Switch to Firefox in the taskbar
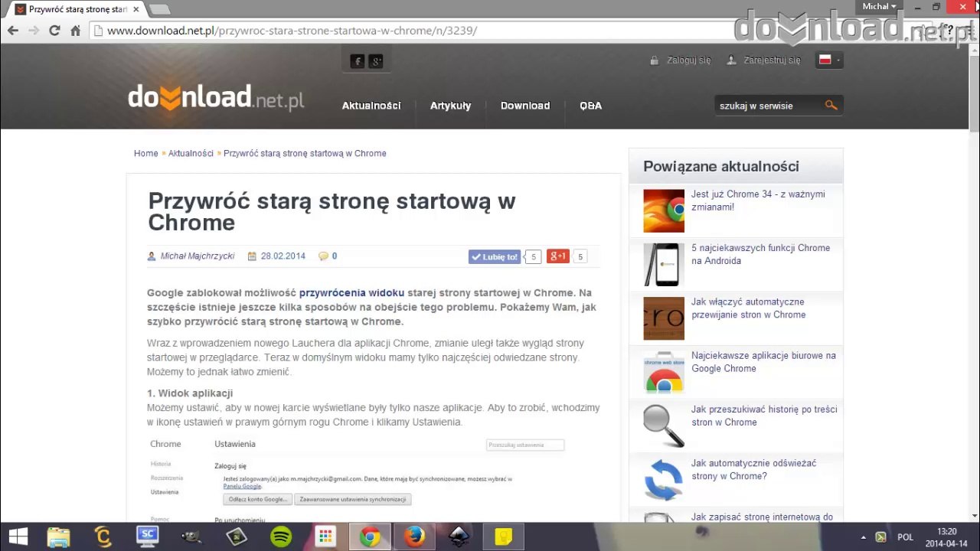The height and width of the screenshot is (551, 980). pos(414,536)
